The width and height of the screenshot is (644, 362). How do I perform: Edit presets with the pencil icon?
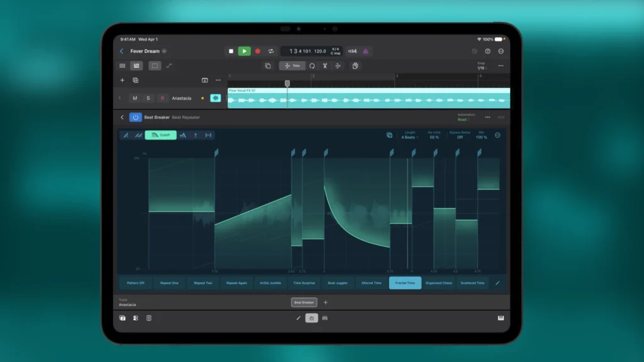click(497, 283)
